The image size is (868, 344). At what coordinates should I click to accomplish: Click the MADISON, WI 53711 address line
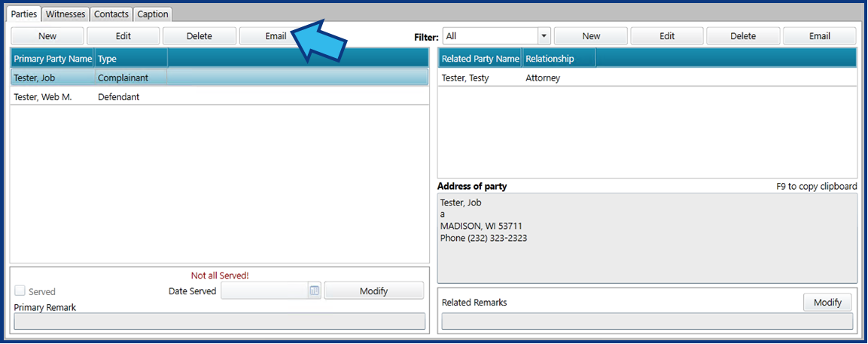coord(481,226)
